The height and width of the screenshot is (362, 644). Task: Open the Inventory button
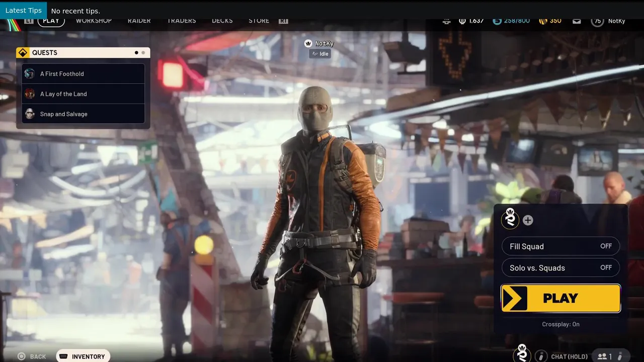pyautogui.click(x=83, y=356)
